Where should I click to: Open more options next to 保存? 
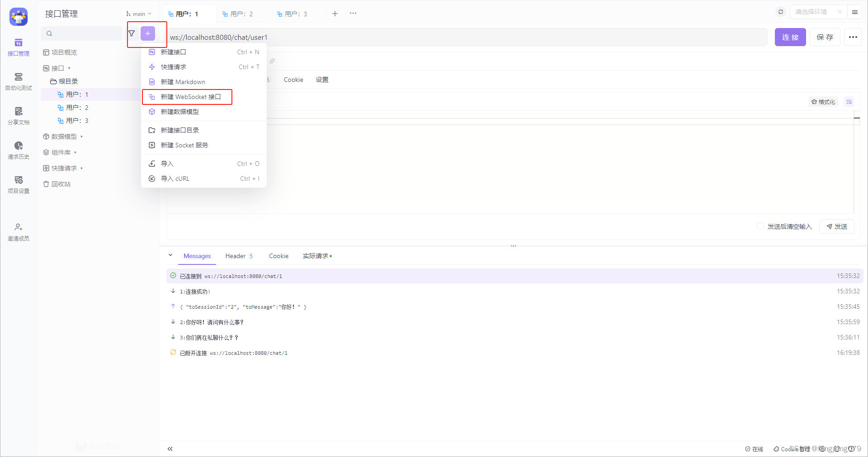point(853,37)
